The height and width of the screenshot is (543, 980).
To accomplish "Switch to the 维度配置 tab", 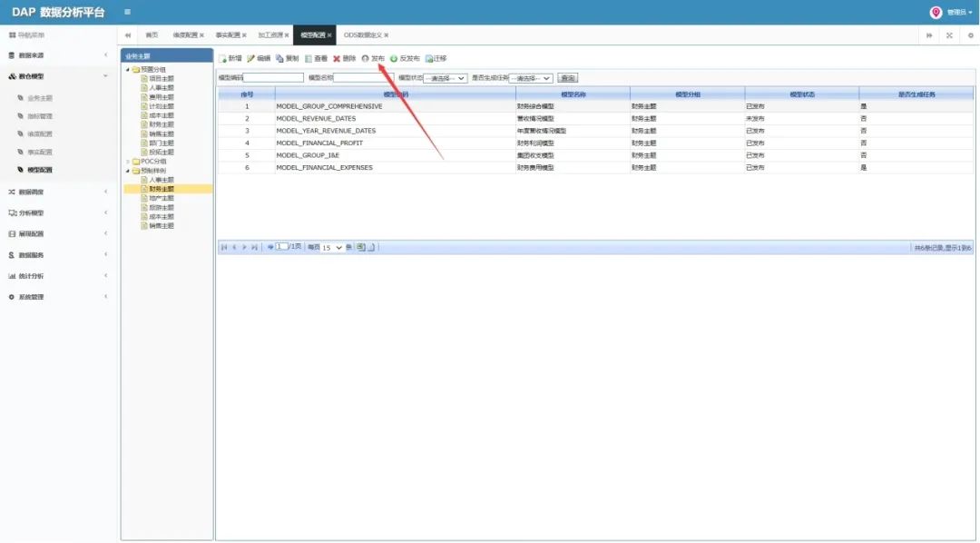I will pos(185,35).
